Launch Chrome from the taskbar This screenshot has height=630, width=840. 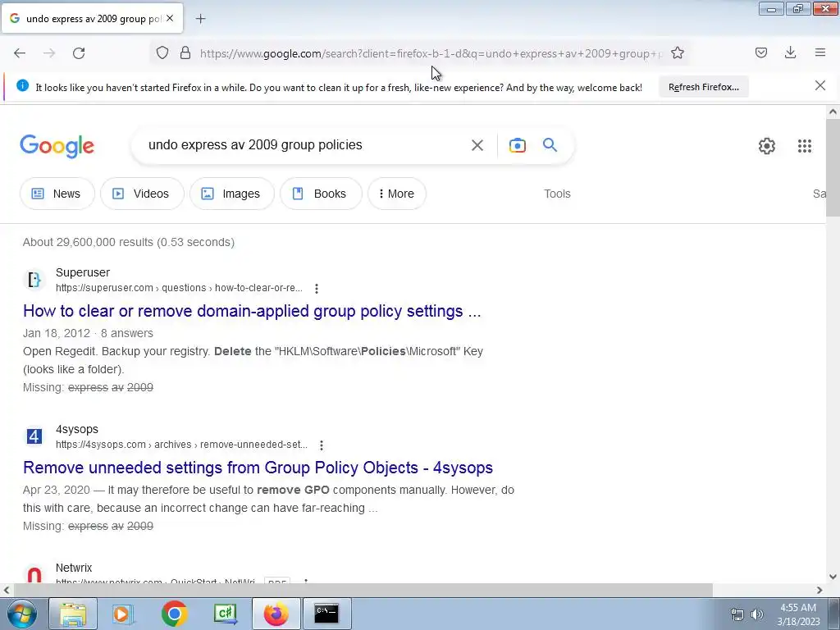(174, 614)
